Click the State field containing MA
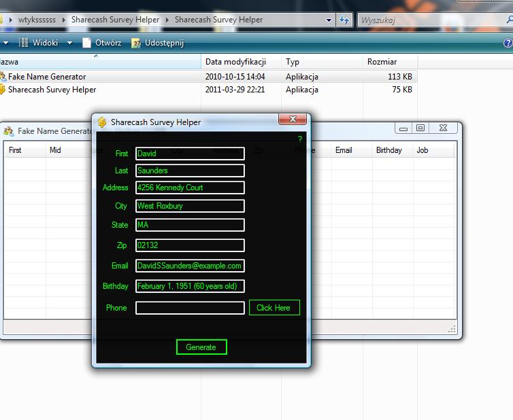This screenshot has width=513, height=420. click(x=190, y=224)
